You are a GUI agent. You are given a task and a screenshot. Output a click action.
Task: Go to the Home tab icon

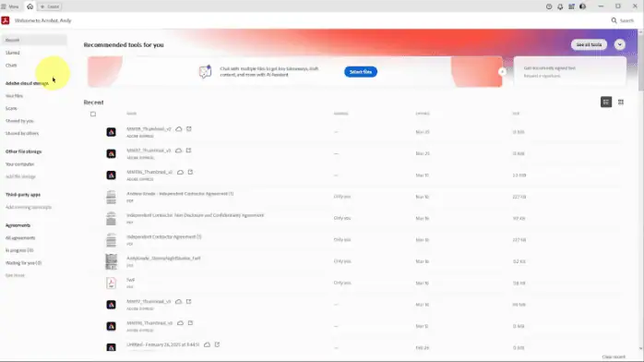pyautogui.click(x=30, y=6)
